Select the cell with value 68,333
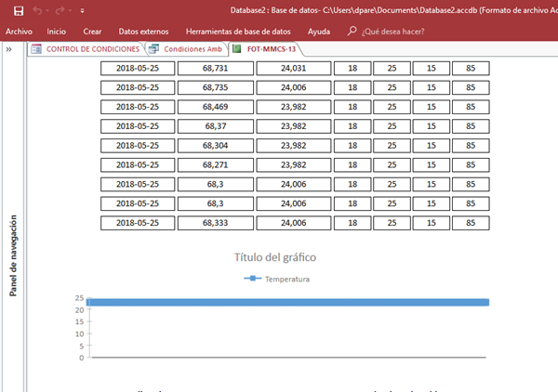This screenshot has width=558, height=392. (x=216, y=223)
